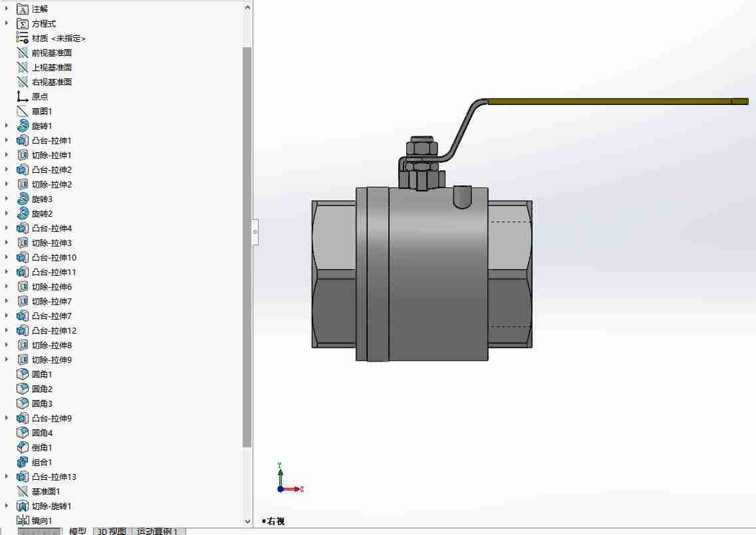Click the 凸台-拉伸4 feature icon
Image resolution: width=756 pixels, height=535 pixels.
[22, 228]
